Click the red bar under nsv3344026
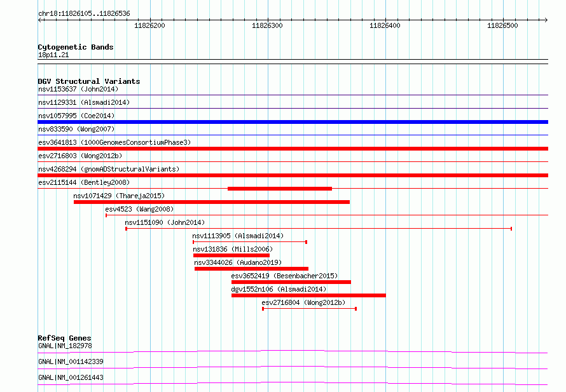Viewport: 566px width, 392px height. 251,269
